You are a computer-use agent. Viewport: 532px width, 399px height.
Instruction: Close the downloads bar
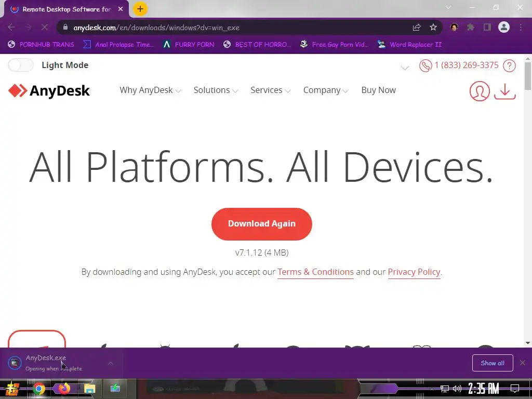click(523, 363)
